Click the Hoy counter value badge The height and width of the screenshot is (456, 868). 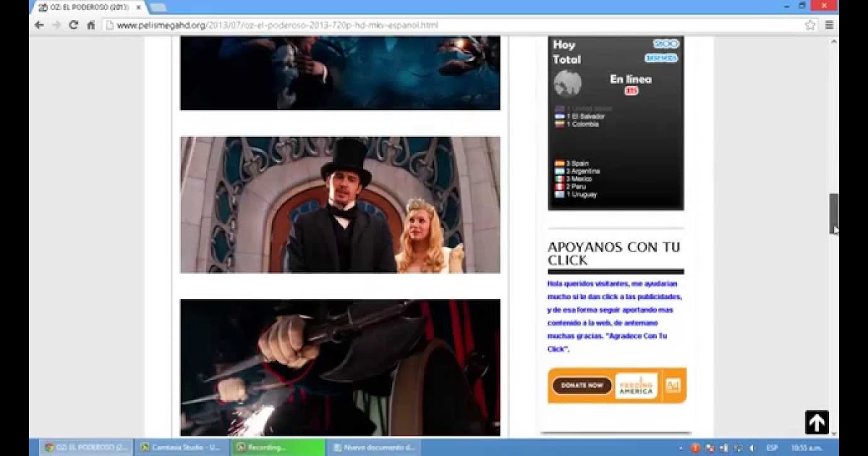(x=666, y=44)
